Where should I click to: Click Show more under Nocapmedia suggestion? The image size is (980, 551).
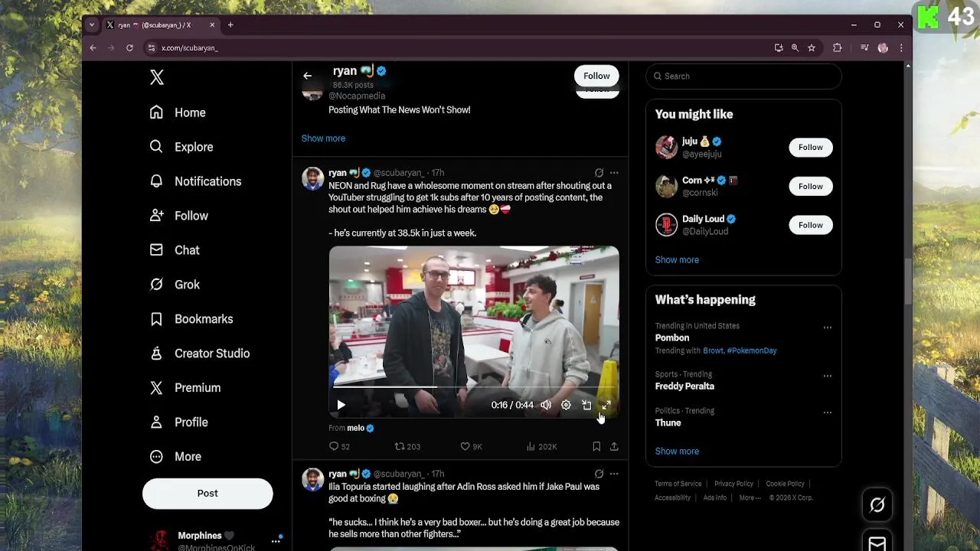tap(323, 139)
